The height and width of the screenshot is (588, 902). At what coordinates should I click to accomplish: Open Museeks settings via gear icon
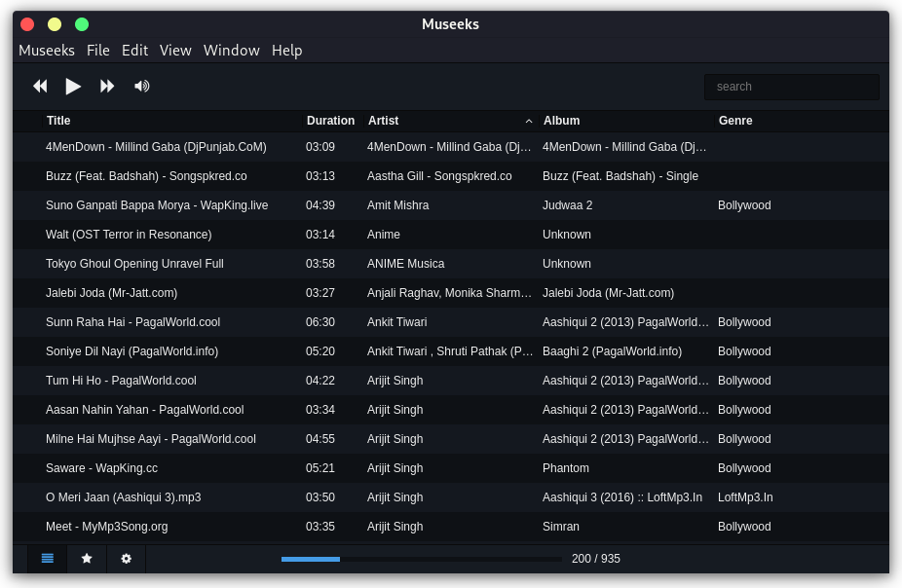click(x=126, y=558)
